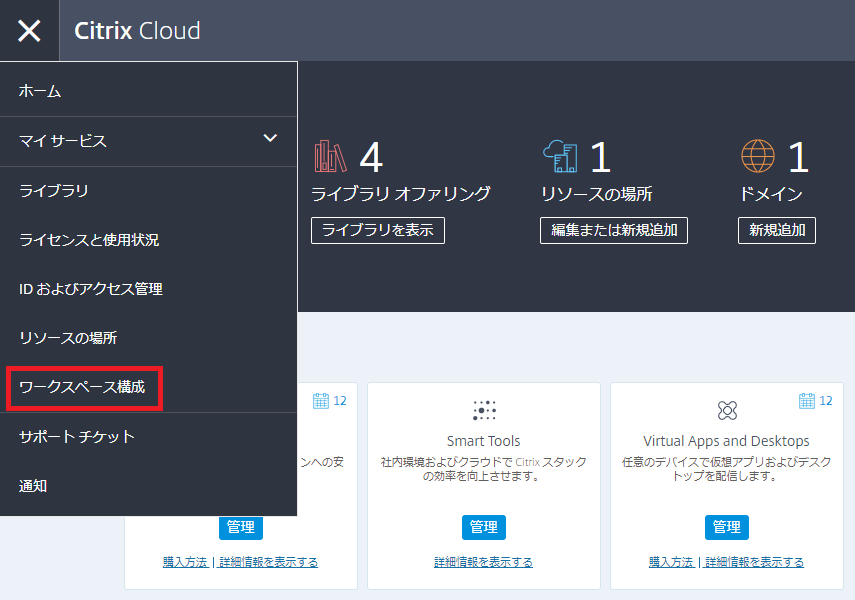Close the navigation menu with the X icon

coord(29,31)
